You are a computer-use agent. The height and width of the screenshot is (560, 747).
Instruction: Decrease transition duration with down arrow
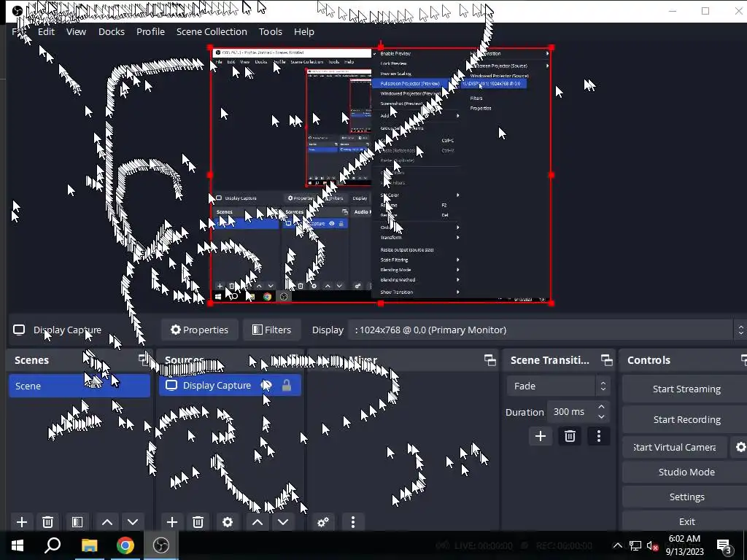(x=601, y=416)
